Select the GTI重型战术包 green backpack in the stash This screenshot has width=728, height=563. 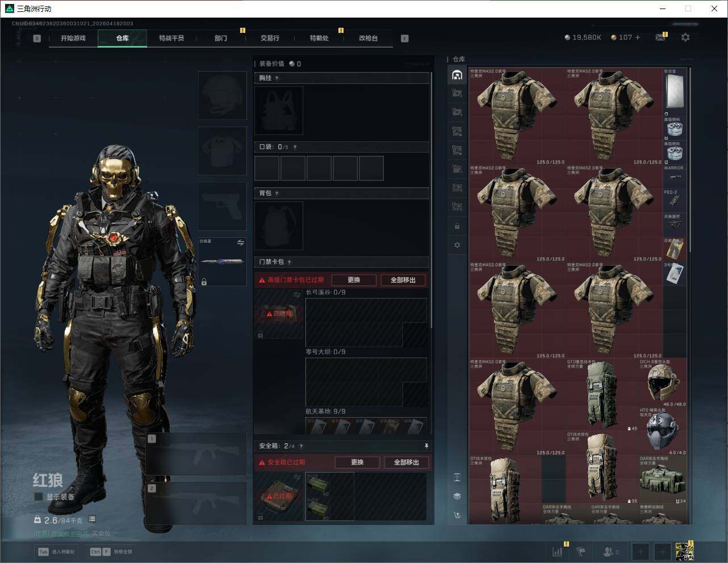click(603, 394)
